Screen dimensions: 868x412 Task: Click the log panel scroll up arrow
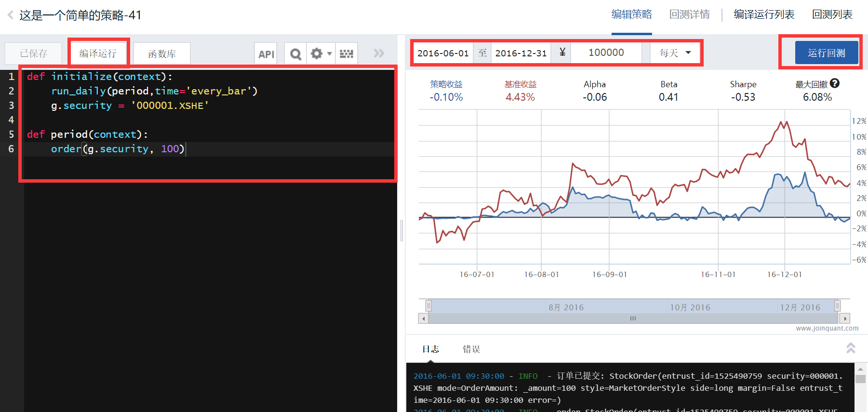(x=860, y=369)
